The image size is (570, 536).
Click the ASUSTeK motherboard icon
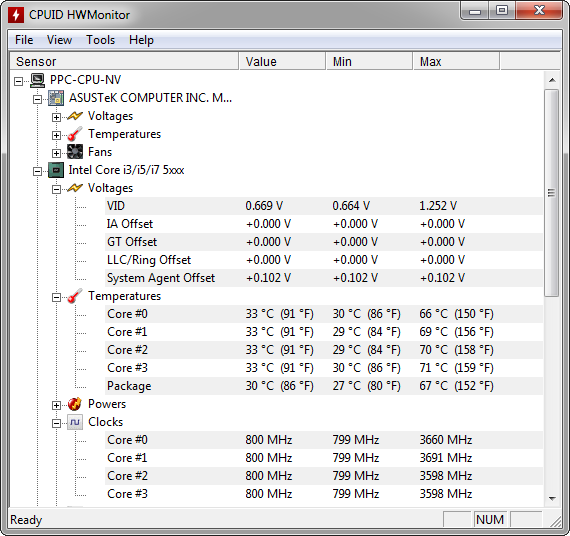coord(56,98)
